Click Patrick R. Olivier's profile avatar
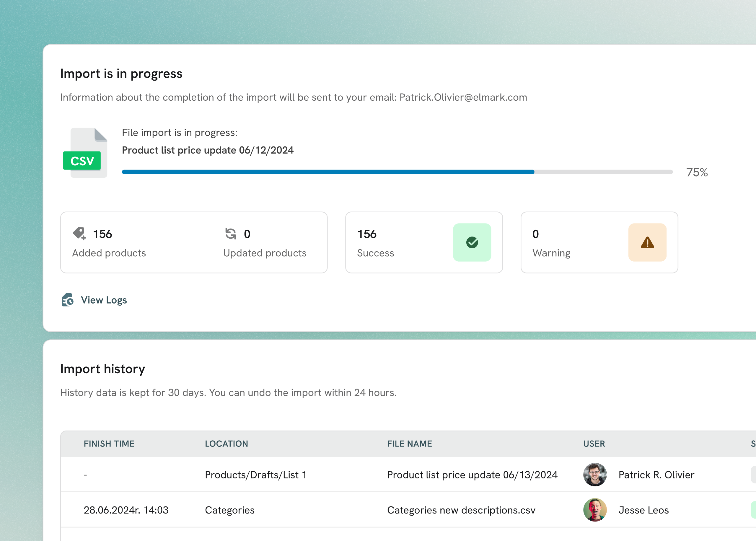Image resolution: width=756 pixels, height=541 pixels. click(595, 474)
